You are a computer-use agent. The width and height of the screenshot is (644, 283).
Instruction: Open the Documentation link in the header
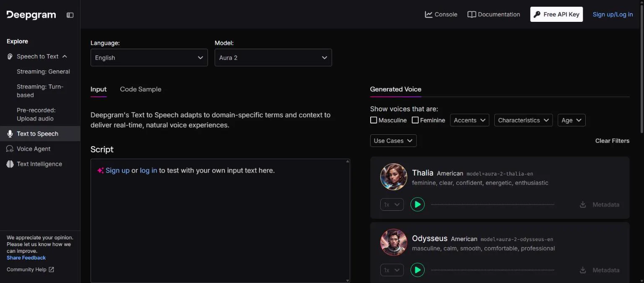pos(494,14)
